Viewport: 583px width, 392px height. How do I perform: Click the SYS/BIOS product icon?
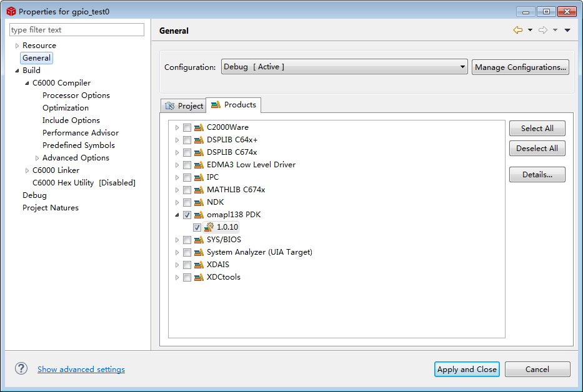(x=199, y=240)
